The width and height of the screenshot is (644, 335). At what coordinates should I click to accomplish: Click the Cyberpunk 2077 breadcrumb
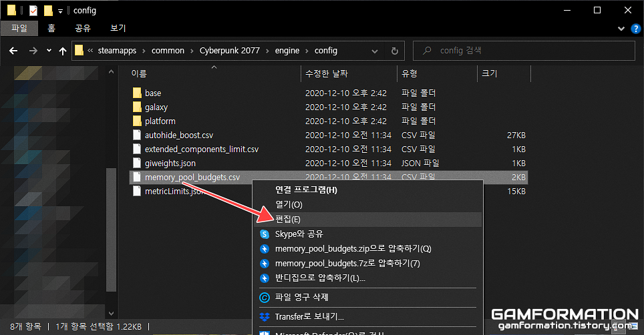[230, 51]
